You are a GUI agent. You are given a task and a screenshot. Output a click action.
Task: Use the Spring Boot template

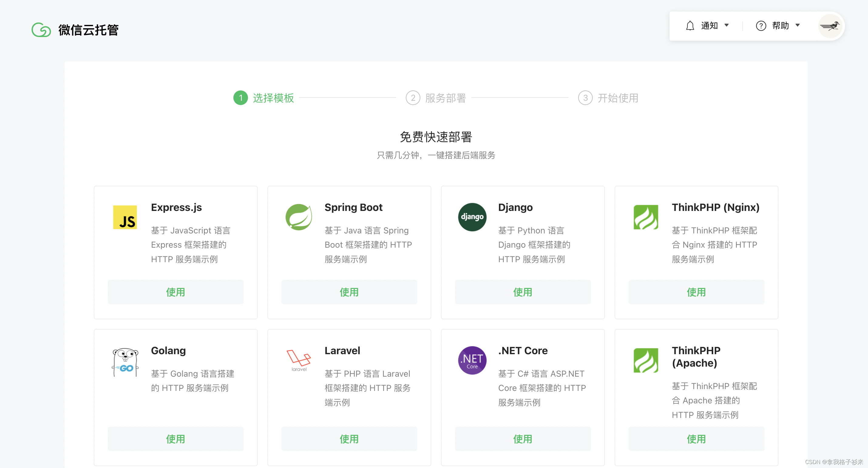pyautogui.click(x=349, y=292)
